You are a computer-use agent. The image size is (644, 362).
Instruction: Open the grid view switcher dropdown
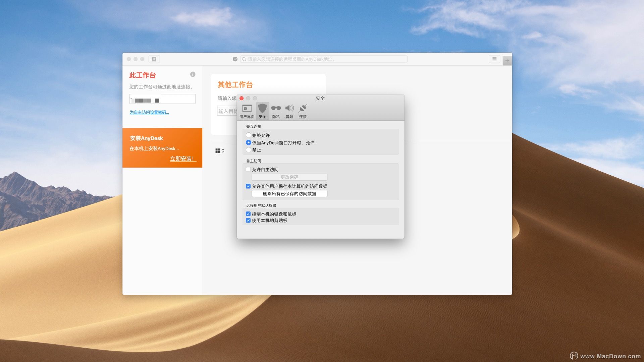click(220, 151)
